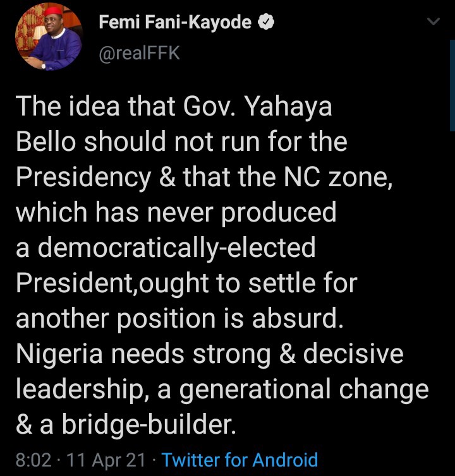This screenshot has width=455, height=476.
Task: Click the word absurd in the tweet
Action: pyautogui.click(x=298, y=318)
